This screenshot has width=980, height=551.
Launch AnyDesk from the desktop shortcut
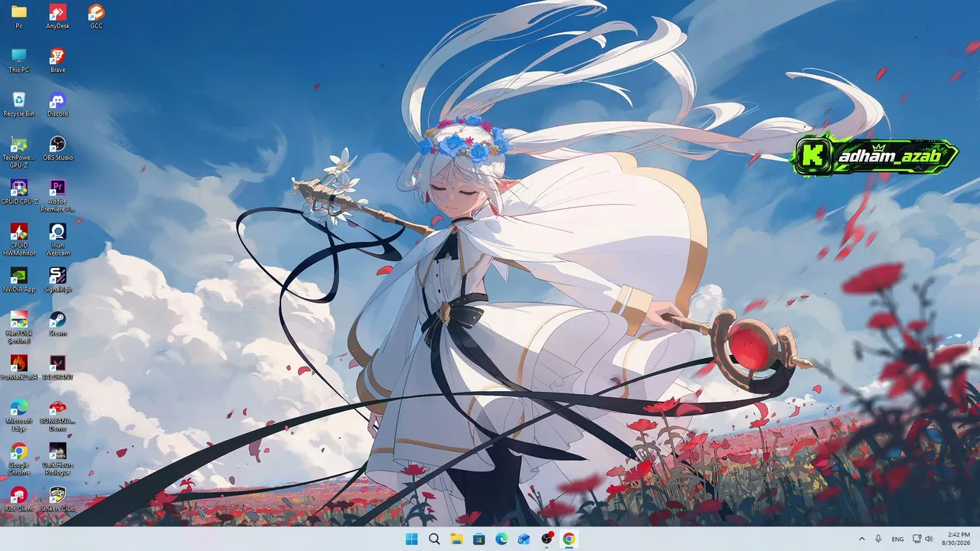click(57, 16)
